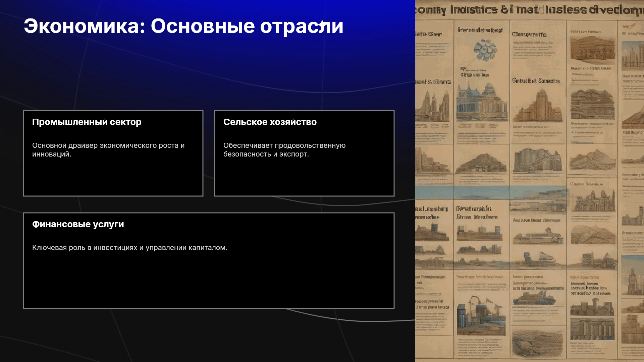This screenshot has height=362, width=644.
Task: Click empty space below text in Сельское хозяйство card
Action: tap(304, 178)
